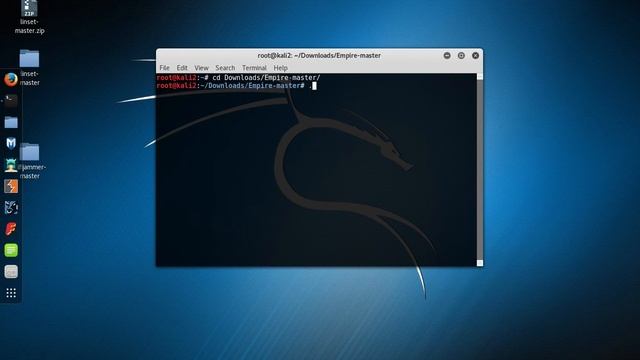This screenshot has height=360, width=640.
Task: Open the terminal Search menu
Action: tap(225, 68)
